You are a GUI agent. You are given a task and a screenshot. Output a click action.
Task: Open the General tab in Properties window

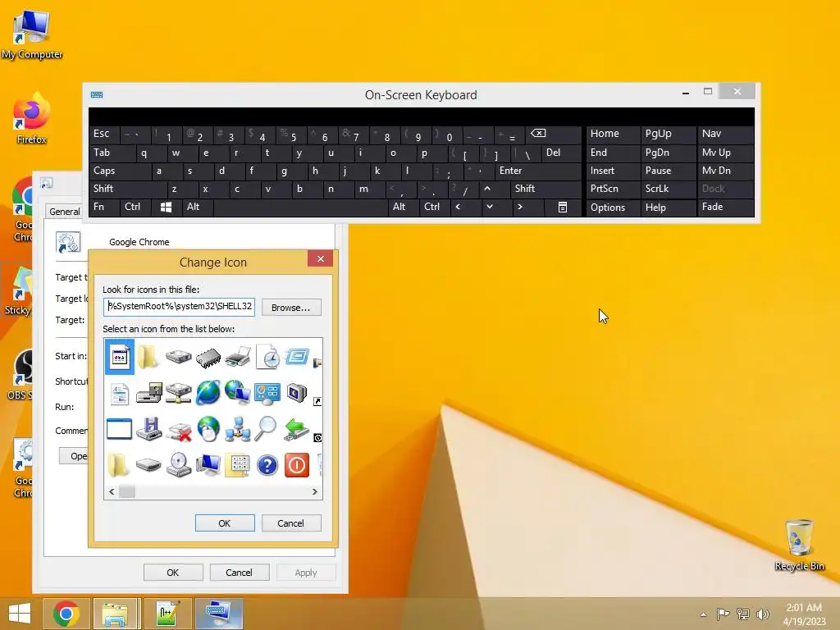[x=64, y=212]
